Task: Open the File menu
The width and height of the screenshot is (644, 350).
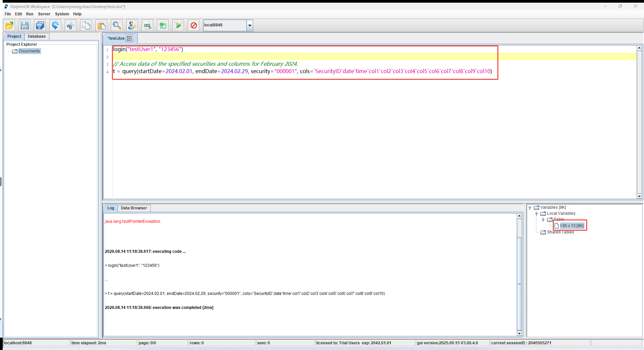Action: coord(8,14)
